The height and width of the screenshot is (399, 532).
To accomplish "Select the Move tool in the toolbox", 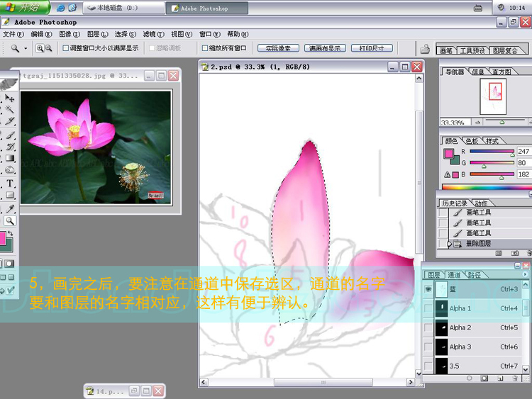I will (9, 99).
